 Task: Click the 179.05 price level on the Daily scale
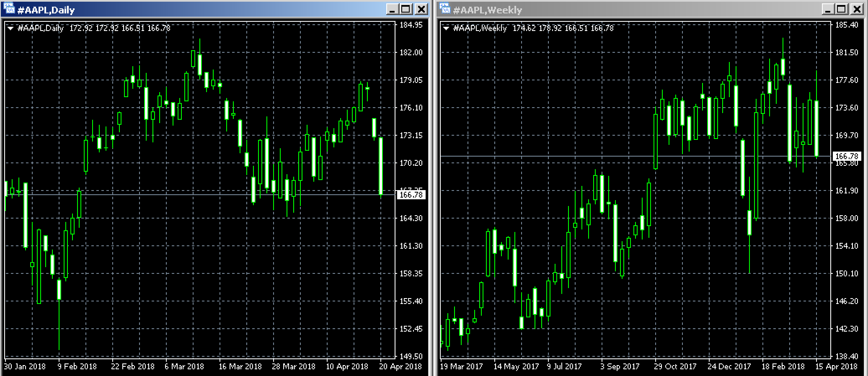pyautogui.click(x=411, y=80)
